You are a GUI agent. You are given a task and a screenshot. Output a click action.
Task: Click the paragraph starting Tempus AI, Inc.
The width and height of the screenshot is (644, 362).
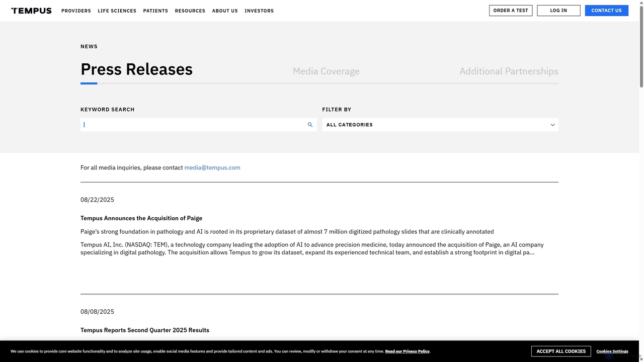click(x=312, y=248)
